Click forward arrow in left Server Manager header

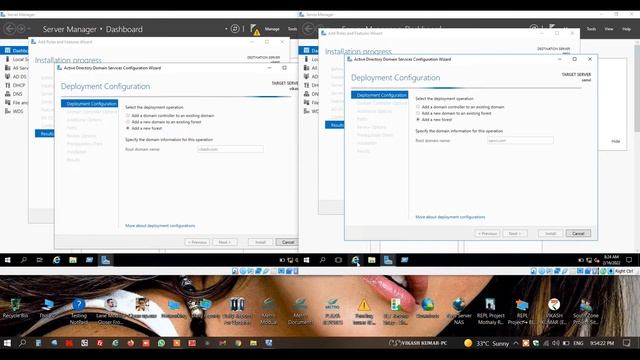click(21, 29)
